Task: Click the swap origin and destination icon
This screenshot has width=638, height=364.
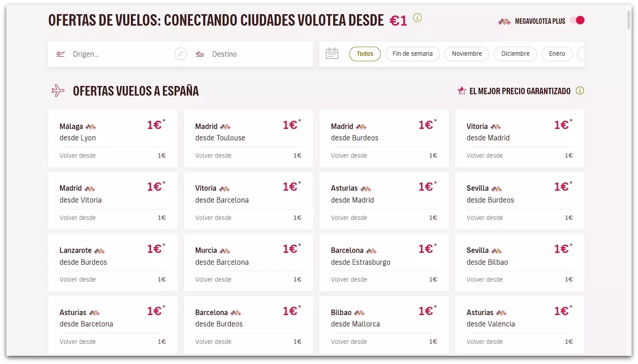Action: tap(181, 54)
